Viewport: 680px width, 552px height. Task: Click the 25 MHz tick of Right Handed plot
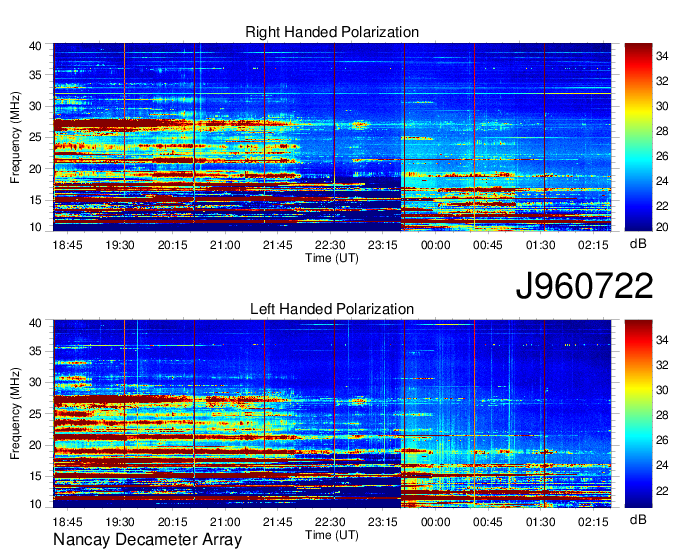(35, 137)
